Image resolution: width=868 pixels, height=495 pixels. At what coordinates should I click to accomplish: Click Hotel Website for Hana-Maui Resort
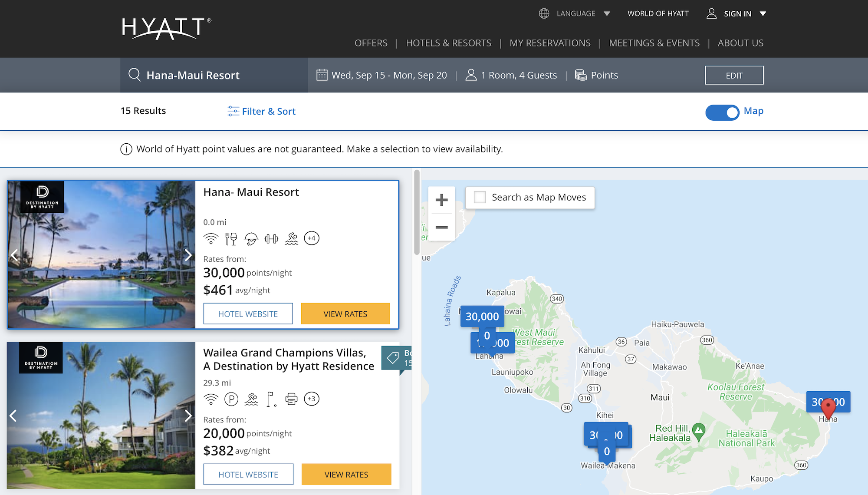(248, 313)
